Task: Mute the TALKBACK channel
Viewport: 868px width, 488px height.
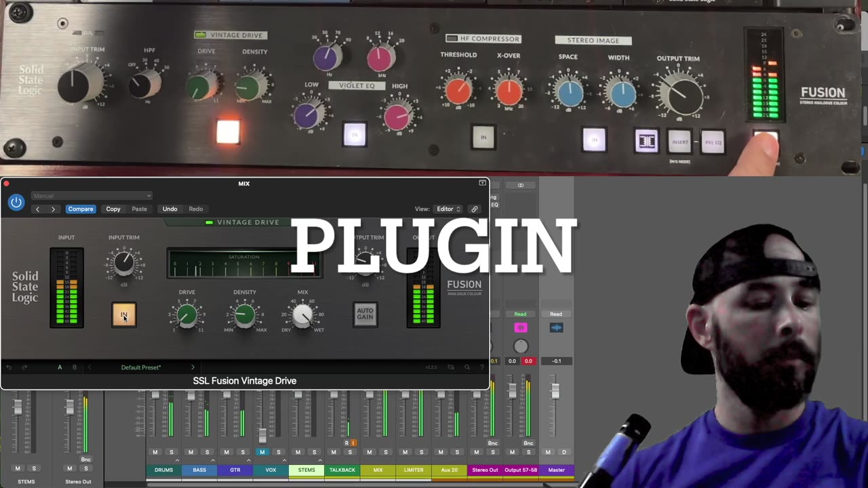Action: point(334,452)
